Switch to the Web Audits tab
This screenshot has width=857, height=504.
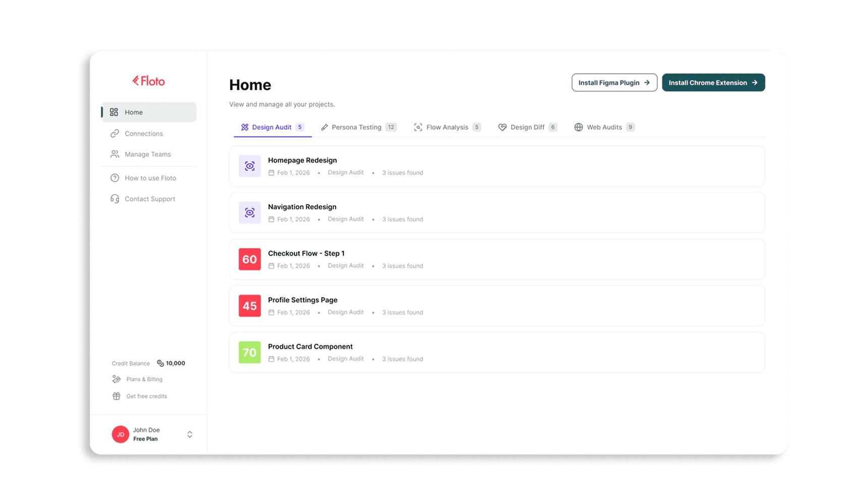[604, 127]
